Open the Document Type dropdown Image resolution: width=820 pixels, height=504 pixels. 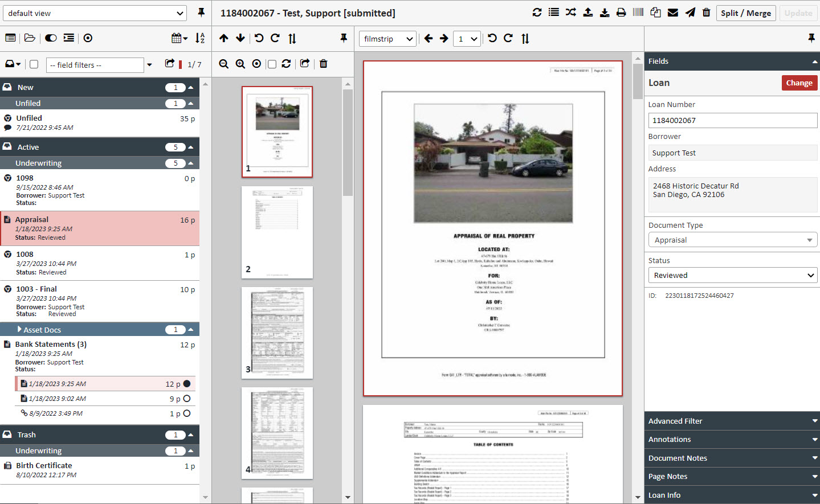click(x=732, y=240)
